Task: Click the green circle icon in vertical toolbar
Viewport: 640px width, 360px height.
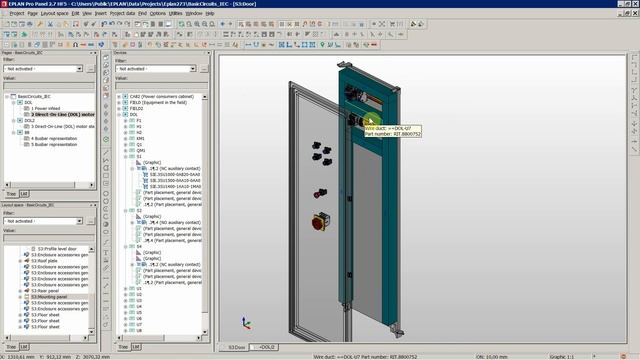Action: coord(106,139)
